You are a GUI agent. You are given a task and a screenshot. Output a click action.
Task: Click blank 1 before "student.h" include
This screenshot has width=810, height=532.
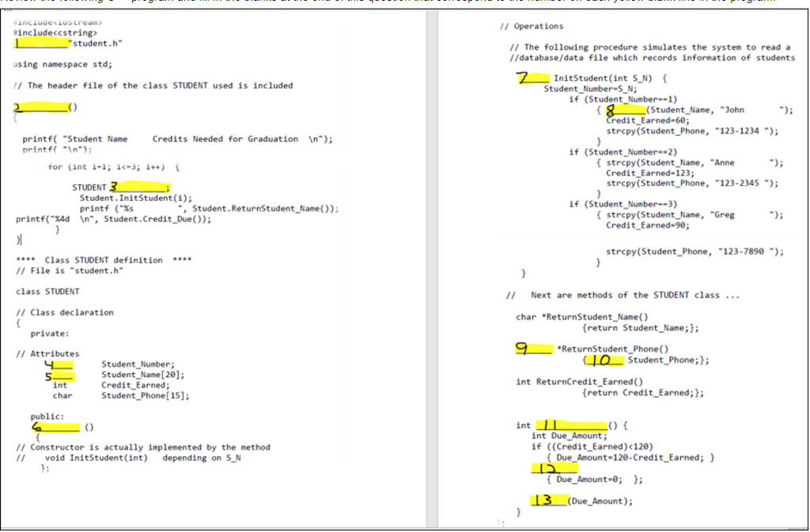click(x=42, y=43)
